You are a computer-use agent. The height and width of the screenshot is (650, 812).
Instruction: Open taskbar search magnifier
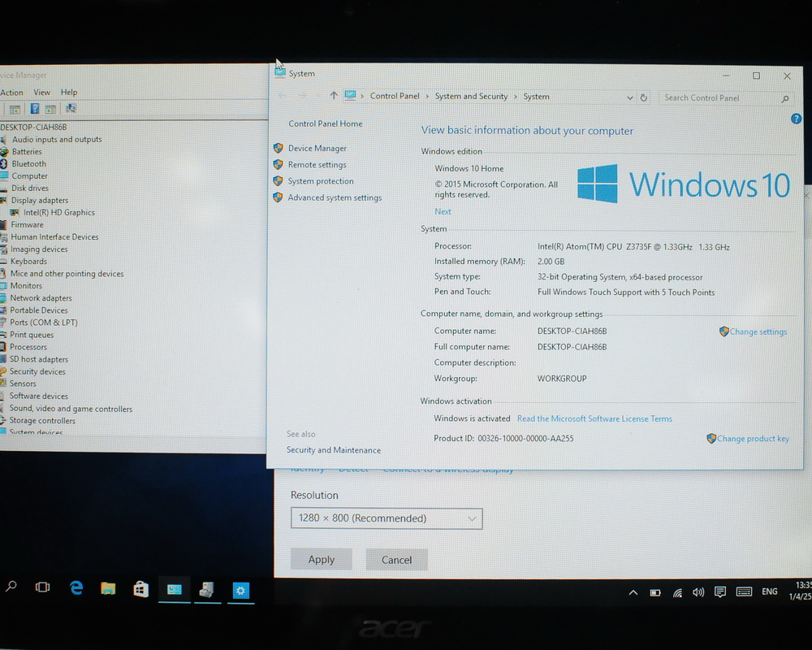tap(11, 587)
